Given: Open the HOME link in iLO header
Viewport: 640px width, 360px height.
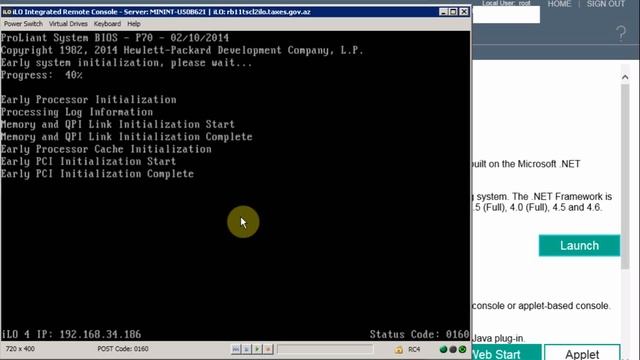Looking at the screenshot, I should coord(559,4).
